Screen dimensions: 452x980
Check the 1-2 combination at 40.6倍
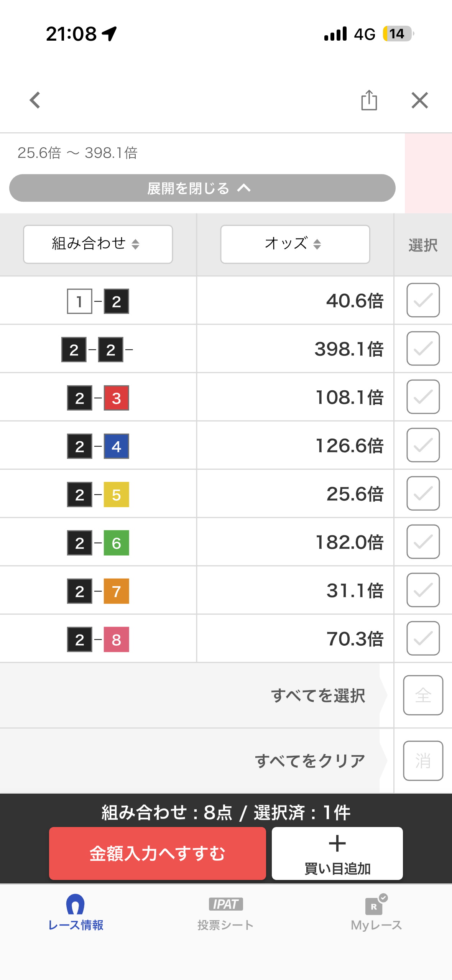pyautogui.click(x=423, y=300)
